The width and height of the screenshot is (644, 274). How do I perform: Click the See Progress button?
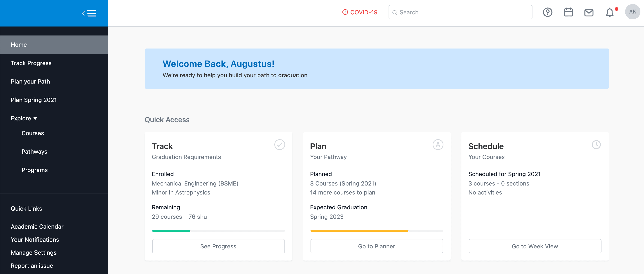pyautogui.click(x=218, y=246)
